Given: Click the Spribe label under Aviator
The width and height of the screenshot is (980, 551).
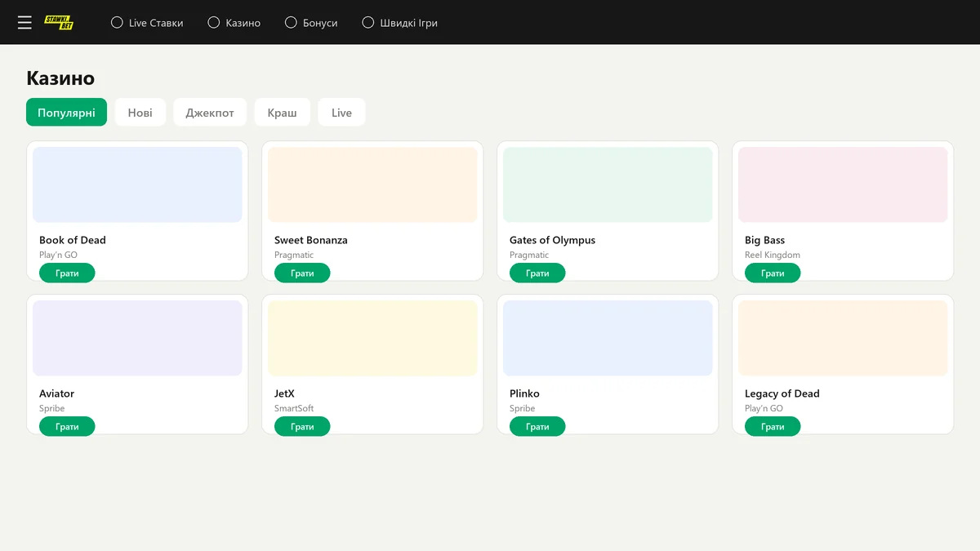Looking at the screenshot, I should coord(52,408).
